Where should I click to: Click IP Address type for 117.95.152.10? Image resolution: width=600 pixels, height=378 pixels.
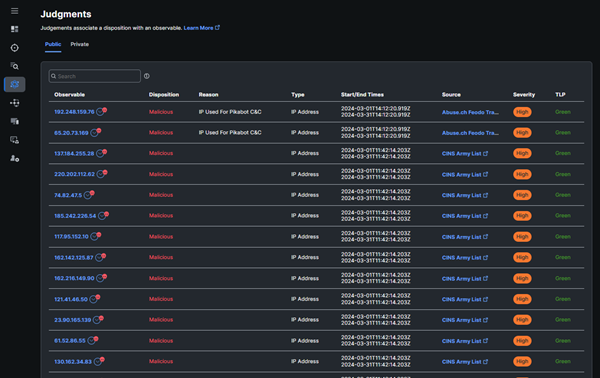305,236
